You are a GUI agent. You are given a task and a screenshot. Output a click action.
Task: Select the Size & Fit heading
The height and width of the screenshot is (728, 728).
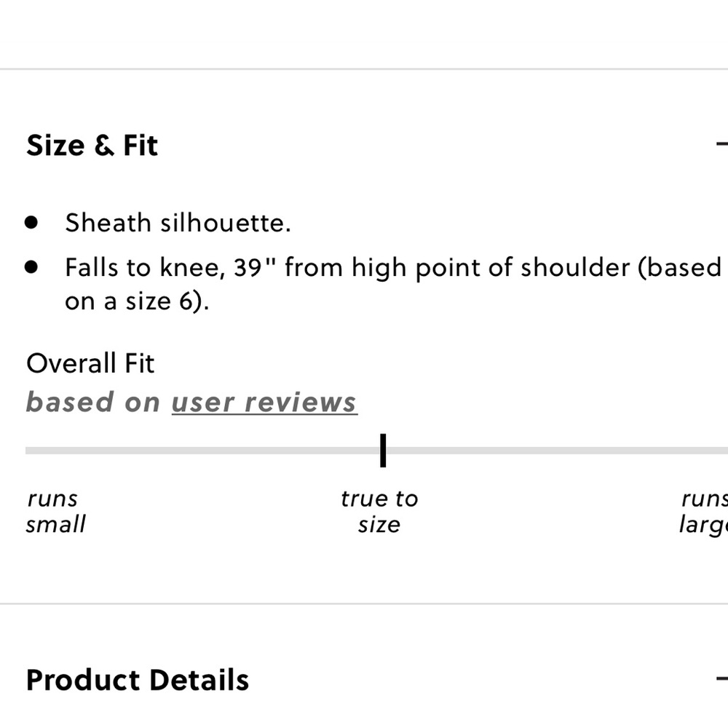click(x=92, y=146)
